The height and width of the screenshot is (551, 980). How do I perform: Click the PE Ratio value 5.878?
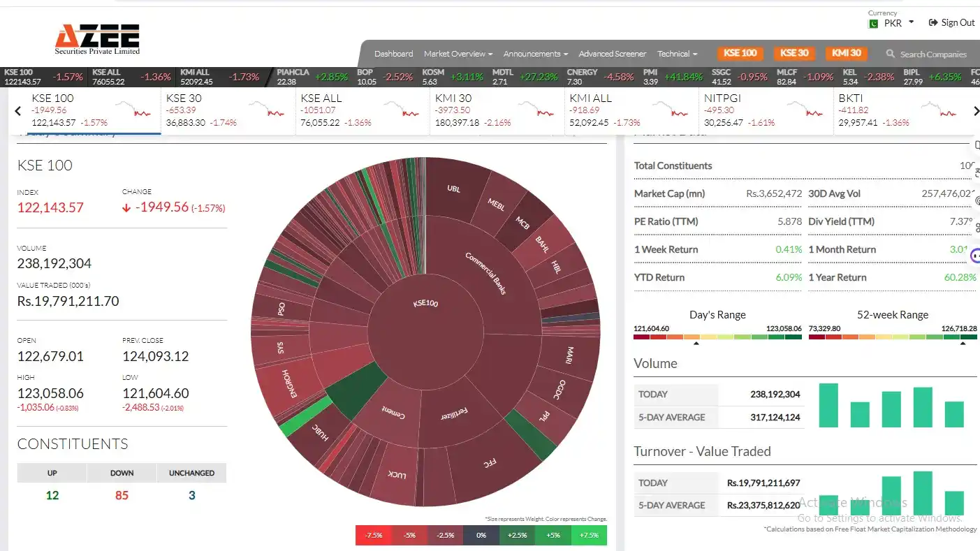790,221
